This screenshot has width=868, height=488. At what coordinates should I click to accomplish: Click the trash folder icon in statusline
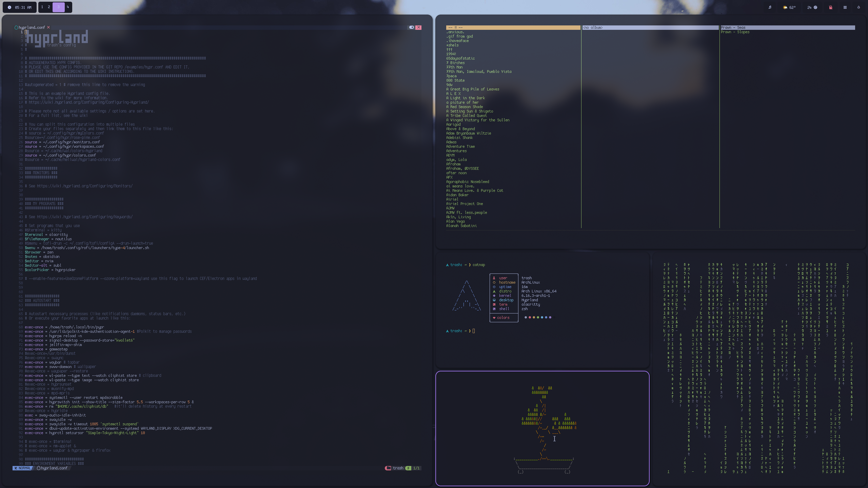(388, 468)
